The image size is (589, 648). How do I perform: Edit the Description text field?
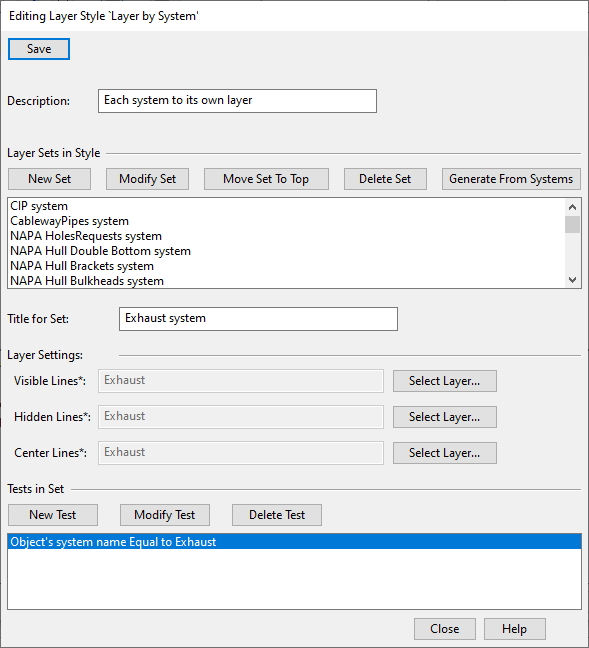(x=237, y=101)
